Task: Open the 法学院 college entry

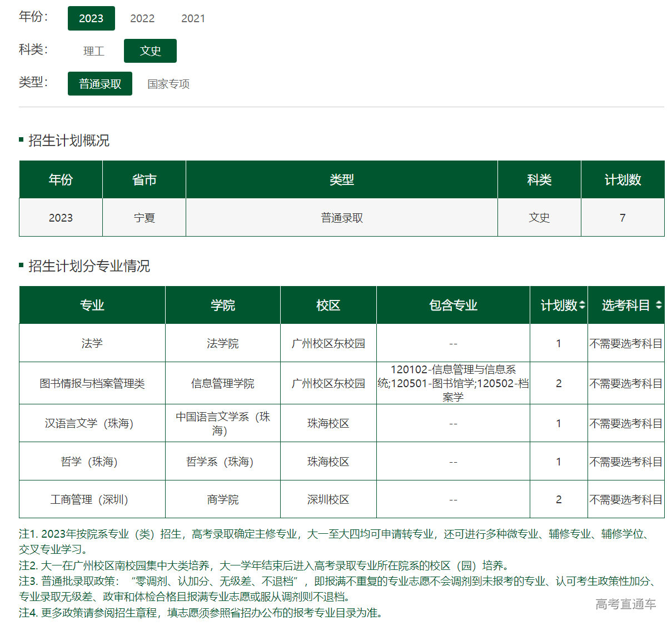Action: pos(222,343)
